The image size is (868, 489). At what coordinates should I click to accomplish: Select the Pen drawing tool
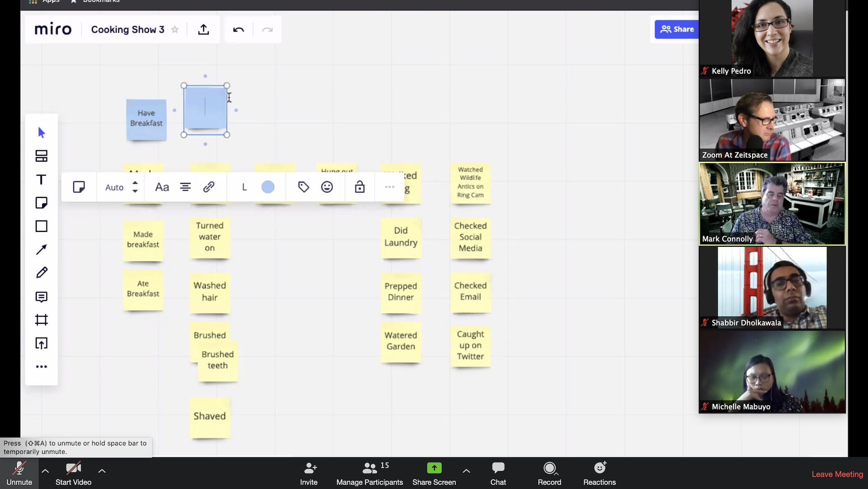(41, 272)
